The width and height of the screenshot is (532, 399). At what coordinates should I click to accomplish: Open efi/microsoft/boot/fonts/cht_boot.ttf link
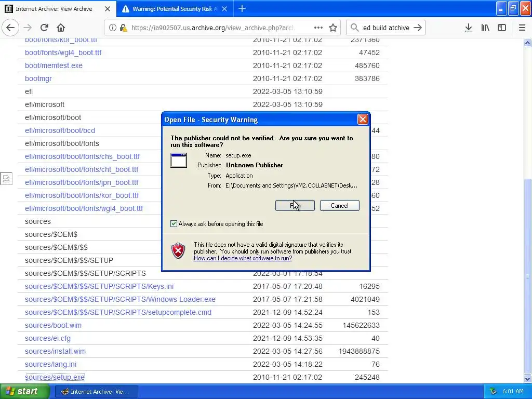(82, 169)
